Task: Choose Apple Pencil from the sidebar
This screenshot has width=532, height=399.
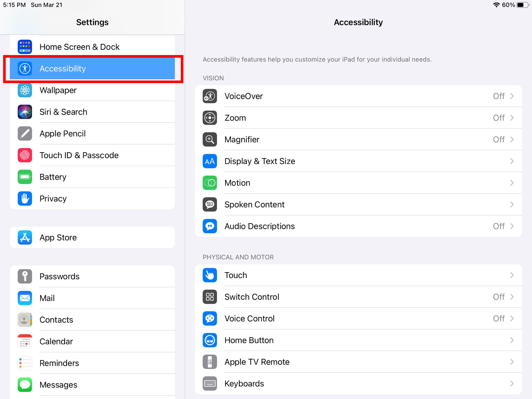Action: (x=92, y=134)
